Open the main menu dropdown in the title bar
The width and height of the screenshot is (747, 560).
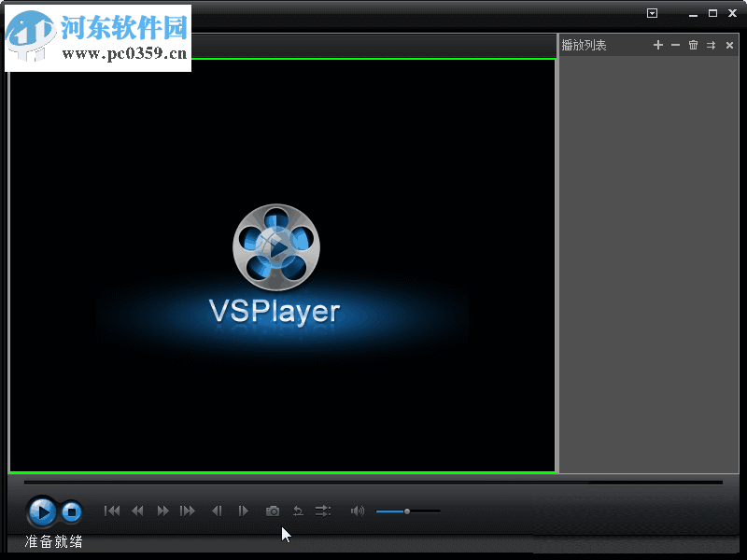click(x=652, y=13)
